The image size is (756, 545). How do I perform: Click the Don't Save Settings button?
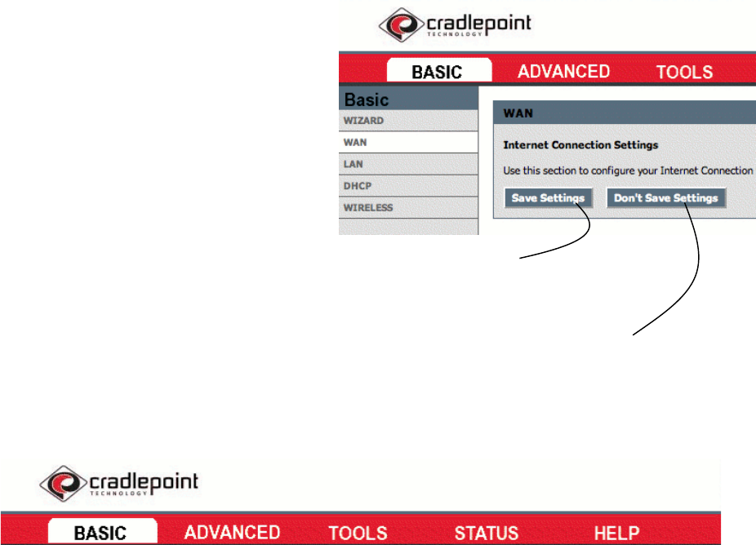666,198
